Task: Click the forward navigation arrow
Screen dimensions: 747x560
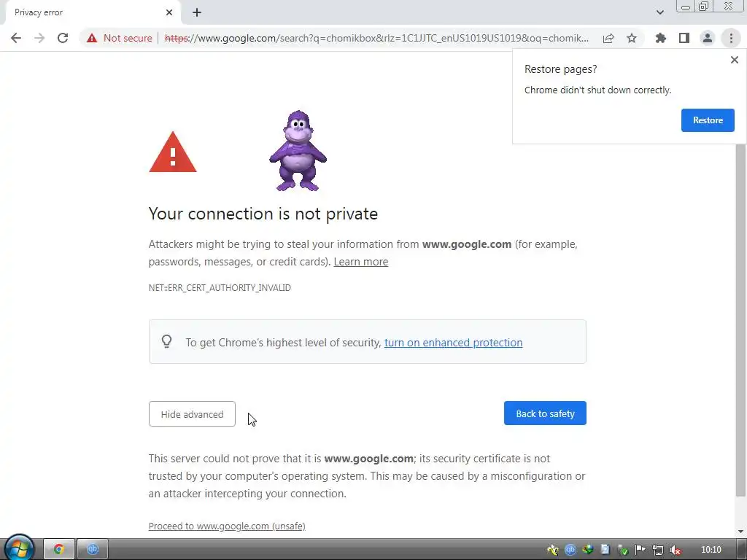Action: coord(39,38)
